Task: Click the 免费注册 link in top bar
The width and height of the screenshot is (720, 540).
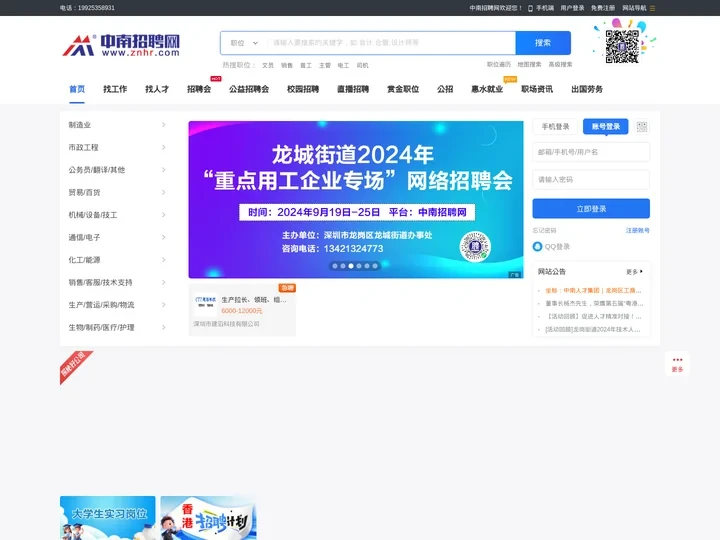Action: (603, 8)
